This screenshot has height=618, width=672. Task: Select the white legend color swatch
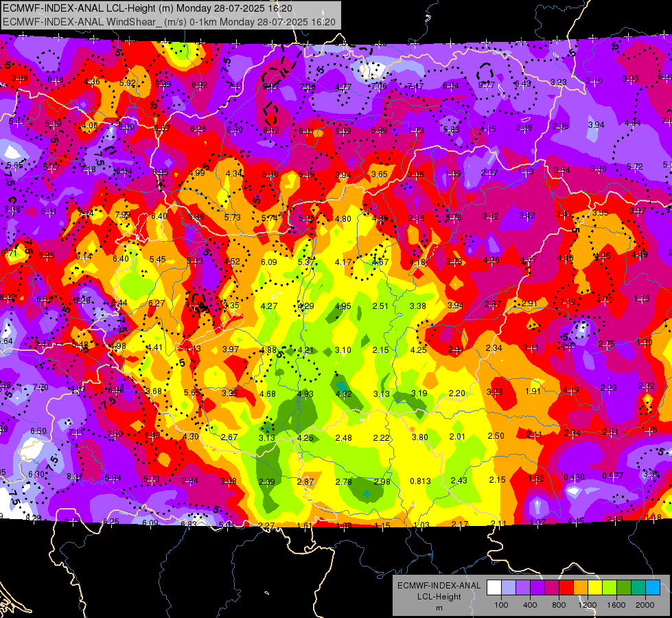point(494,588)
